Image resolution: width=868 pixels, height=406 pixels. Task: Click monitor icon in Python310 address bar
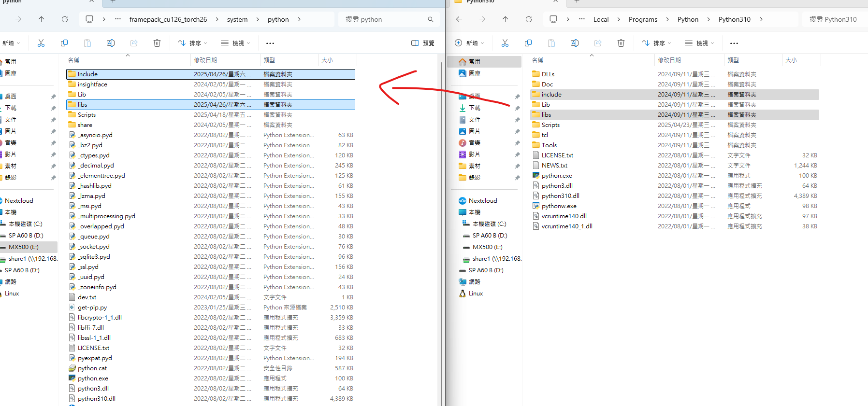coord(553,19)
